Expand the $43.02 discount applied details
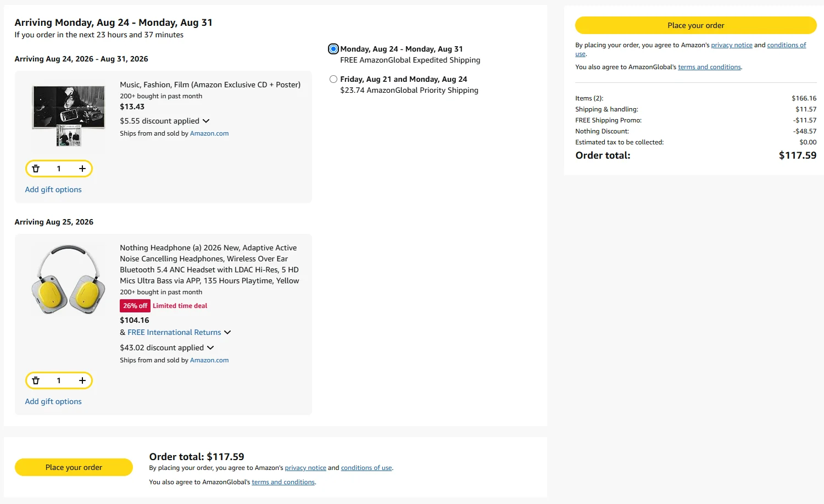Viewport: 824px width, 504px height. 210,348
